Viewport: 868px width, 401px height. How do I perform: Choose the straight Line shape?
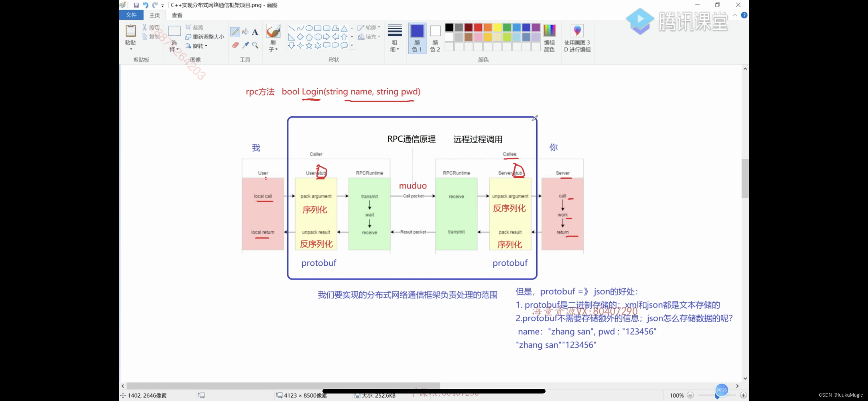(292, 28)
